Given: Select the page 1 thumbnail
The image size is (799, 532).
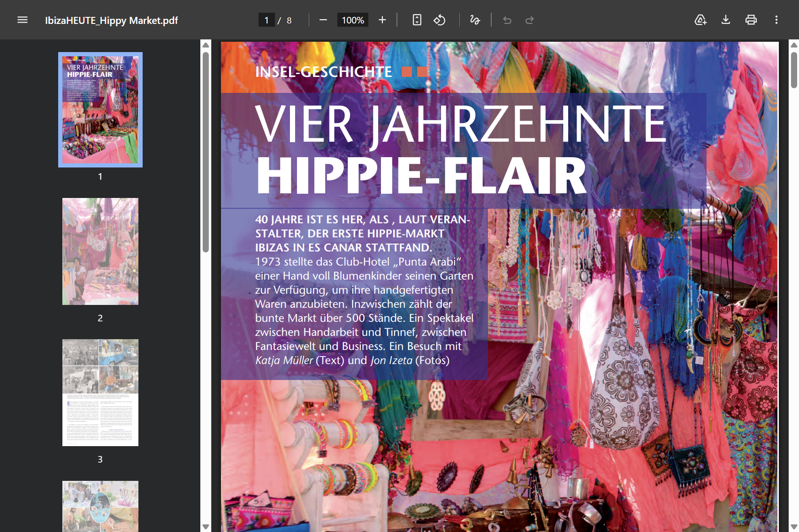Looking at the screenshot, I should pyautogui.click(x=100, y=110).
